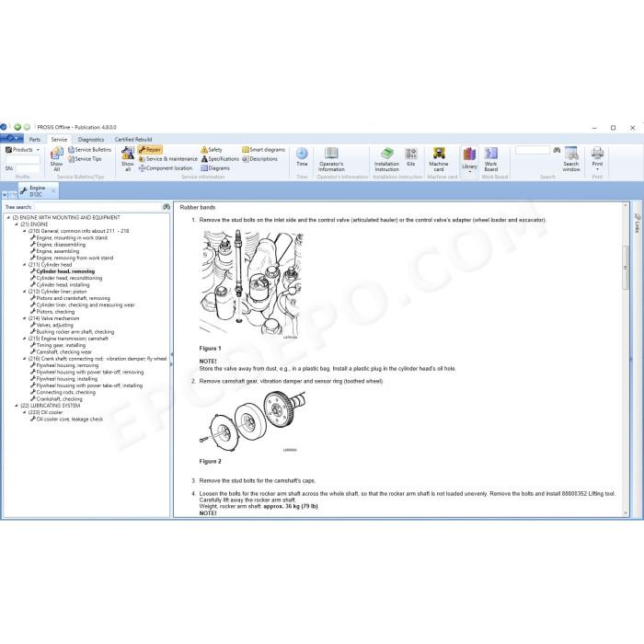Select the Engine D12C document tab
The width and height of the screenshot is (644, 644).
(x=36, y=191)
